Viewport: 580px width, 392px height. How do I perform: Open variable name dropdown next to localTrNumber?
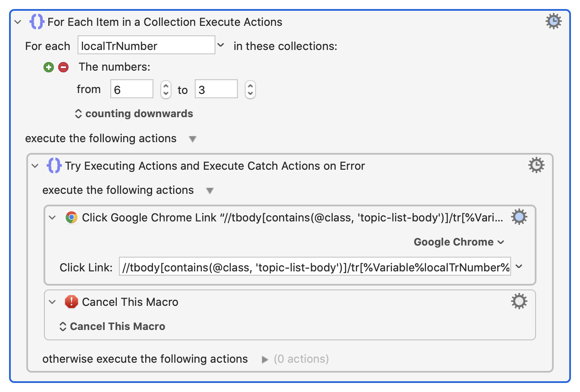pyautogui.click(x=221, y=45)
